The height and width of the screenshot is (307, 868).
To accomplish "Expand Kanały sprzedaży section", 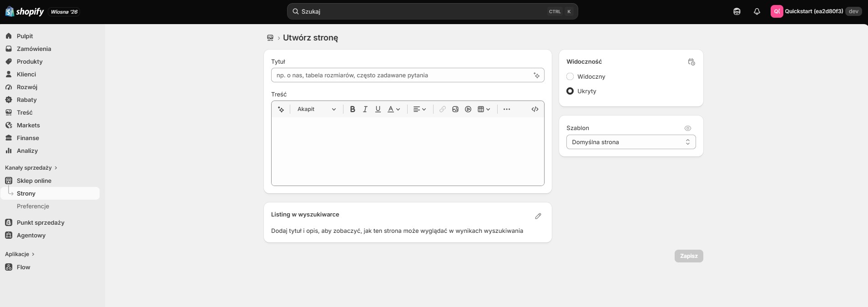I will point(31,168).
